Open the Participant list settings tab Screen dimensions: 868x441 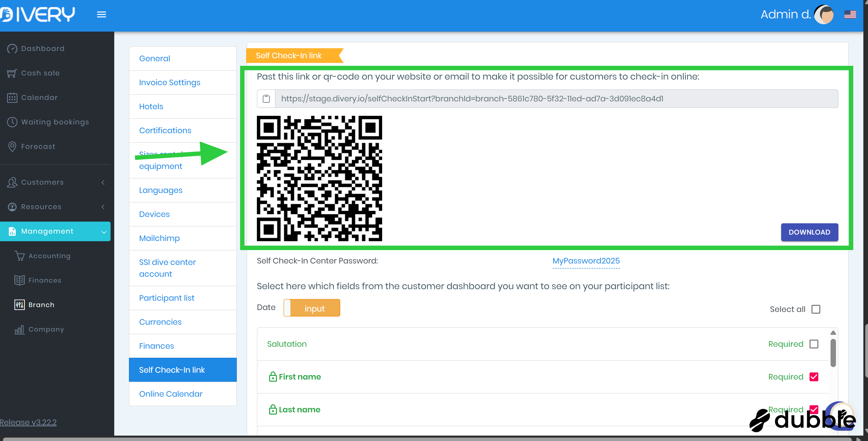(x=166, y=298)
